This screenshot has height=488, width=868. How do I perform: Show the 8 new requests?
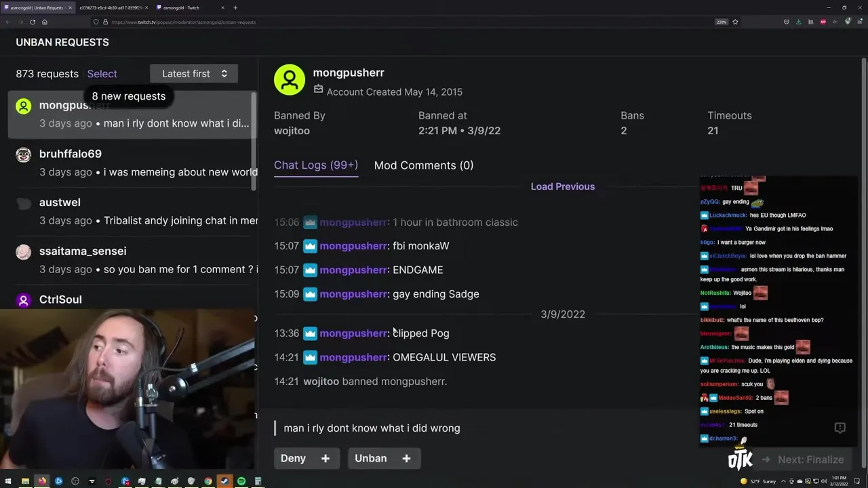click(129, 96)
